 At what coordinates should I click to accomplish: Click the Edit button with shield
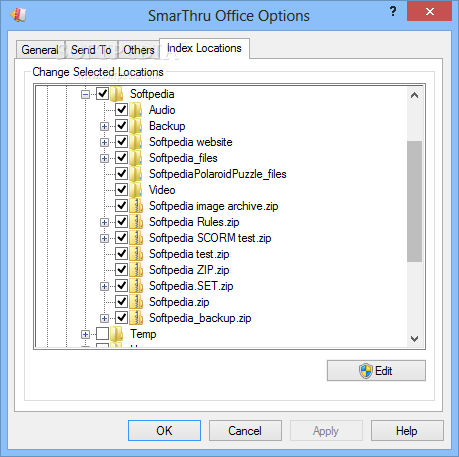click(376, 371)
